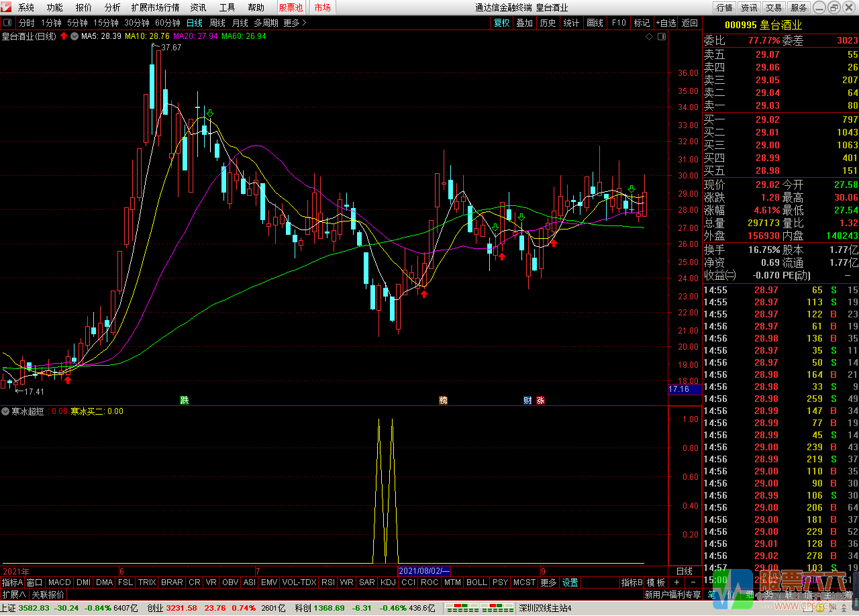Click the red app logo icon

[7, 8]
